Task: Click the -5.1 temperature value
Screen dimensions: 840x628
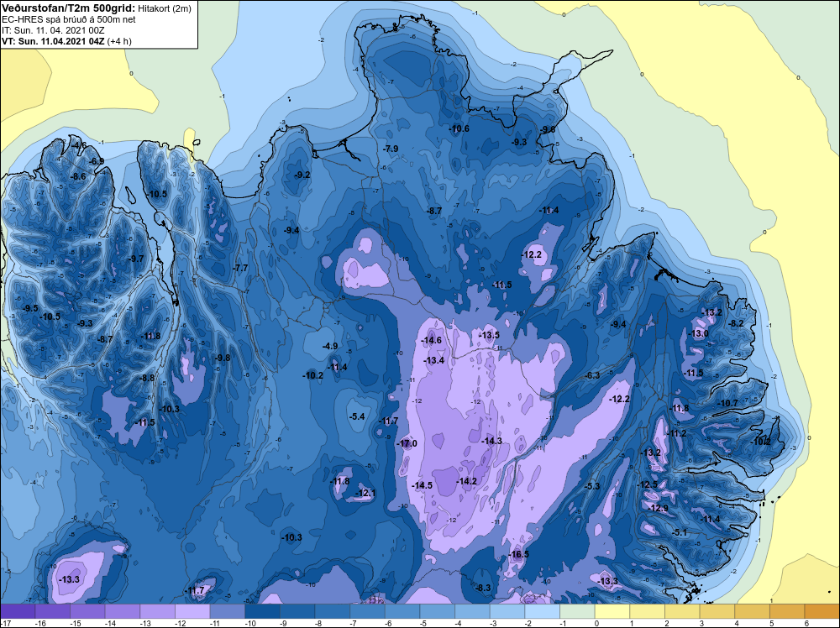Action: pyautogui.click(x=680, y=532)
